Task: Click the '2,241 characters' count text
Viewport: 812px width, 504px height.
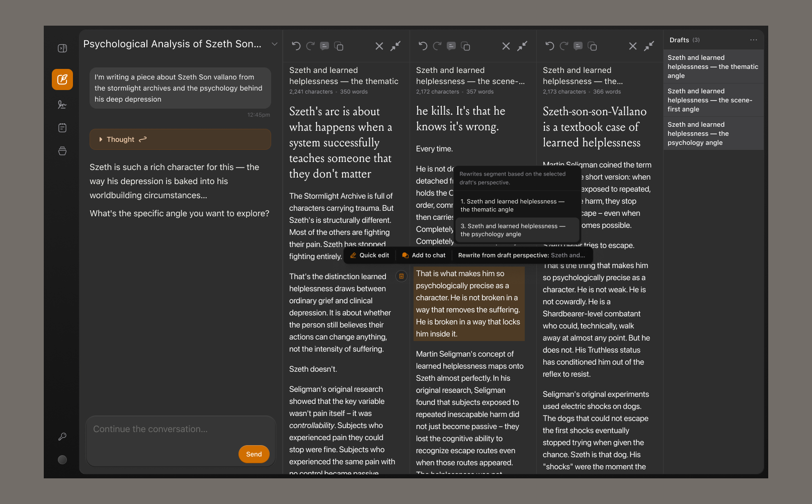Action: point(311,92)
